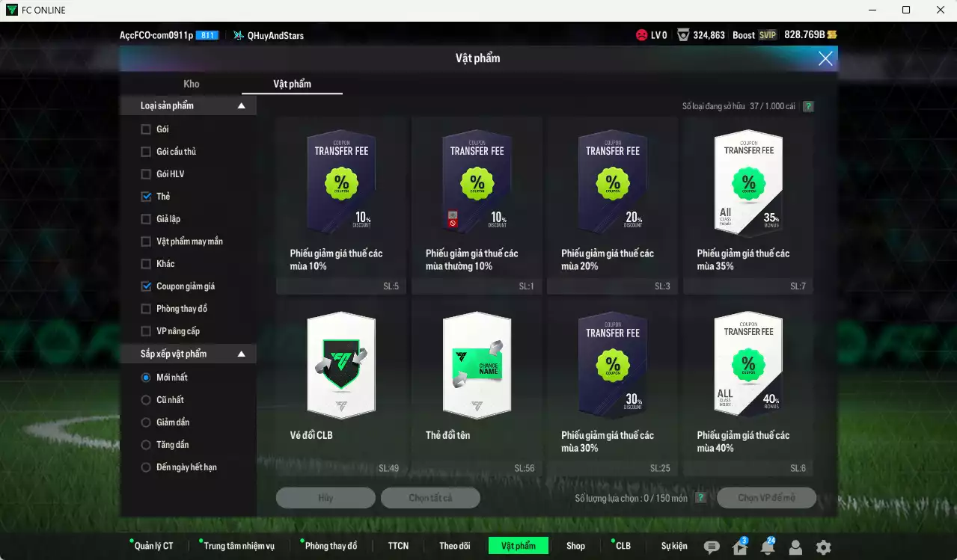This screenshot has height=560, width=957.
Task: Click the home icon with badge 3
Action: 740,547
